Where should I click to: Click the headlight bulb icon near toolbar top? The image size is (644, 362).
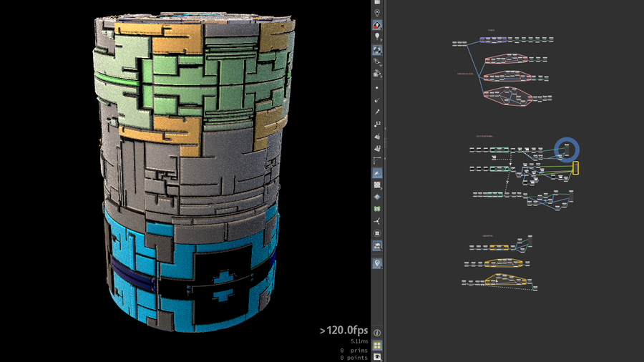coord(377,12)
